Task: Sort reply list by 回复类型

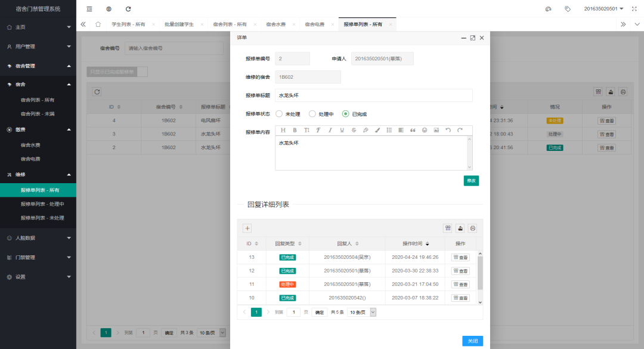Action: [x=300, y=244]
